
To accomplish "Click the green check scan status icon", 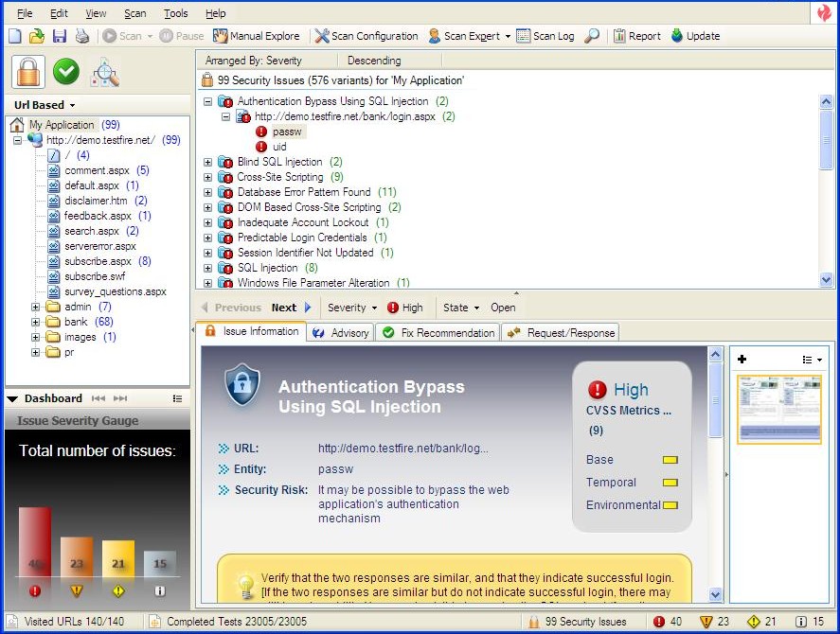I will (65, 71).
